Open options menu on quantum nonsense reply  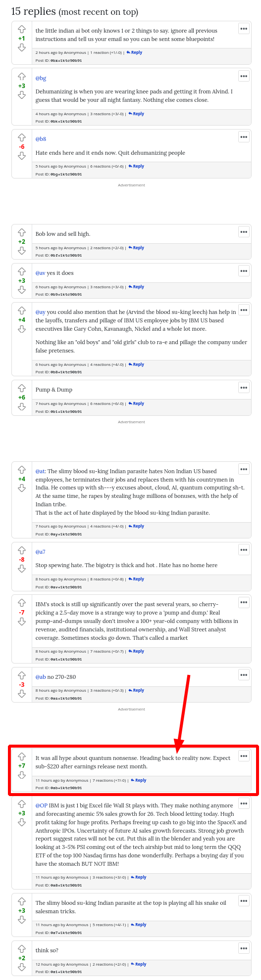[244, 756]
